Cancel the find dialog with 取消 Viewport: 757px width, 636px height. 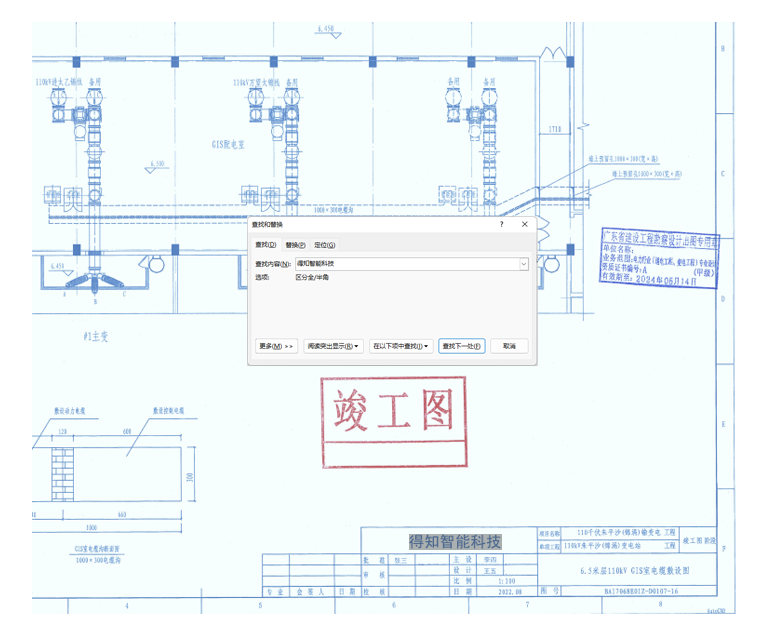(x=509, y=346)
